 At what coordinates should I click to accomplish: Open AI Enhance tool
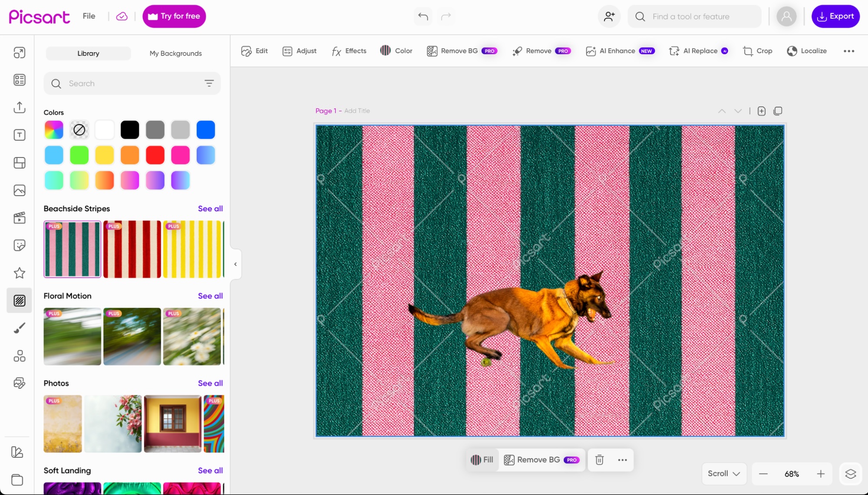point(620,51)
